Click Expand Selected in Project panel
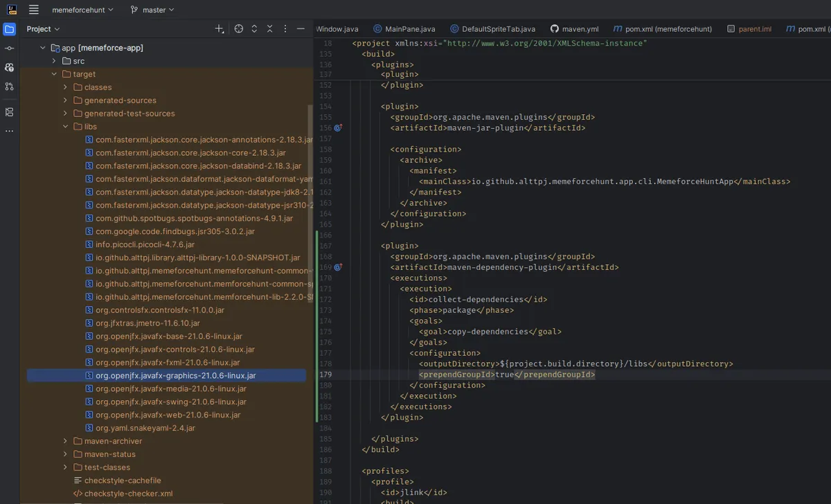Viewport: 831px width, 504px height. pyautogui.click(x=254, y=28)
